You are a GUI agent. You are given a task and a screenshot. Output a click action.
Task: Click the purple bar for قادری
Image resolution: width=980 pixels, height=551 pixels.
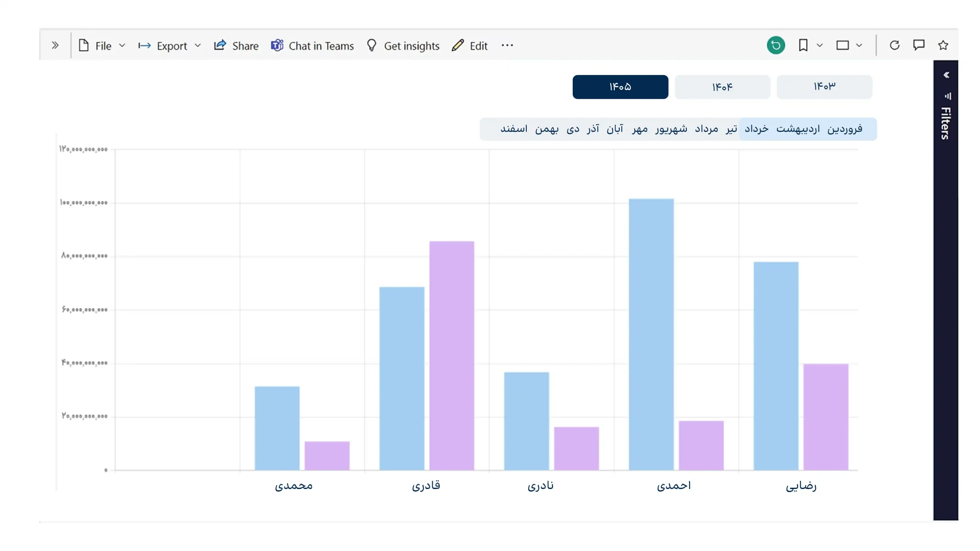click(x=452, y=355)
